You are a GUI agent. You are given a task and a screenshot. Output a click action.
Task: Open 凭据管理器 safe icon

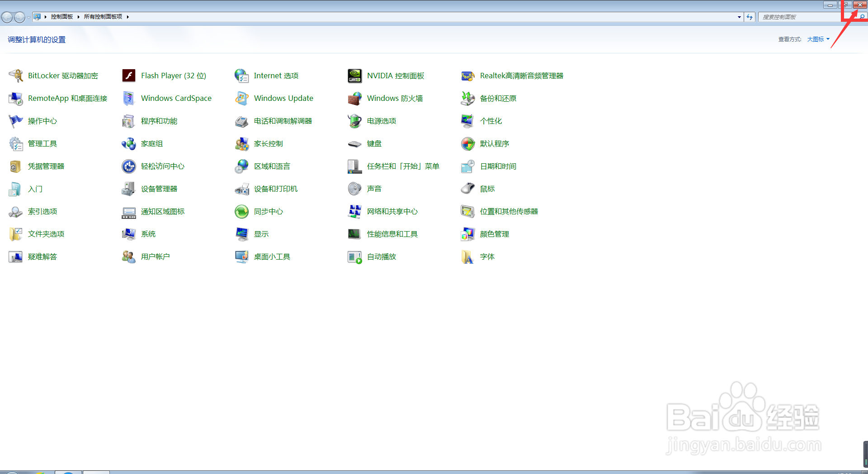point(16,166)
